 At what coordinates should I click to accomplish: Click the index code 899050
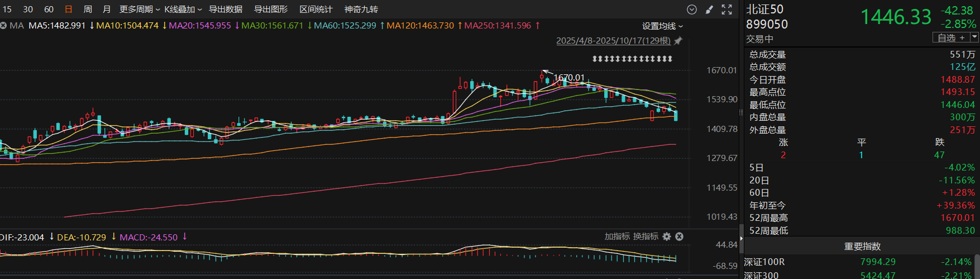click(767, 24)
